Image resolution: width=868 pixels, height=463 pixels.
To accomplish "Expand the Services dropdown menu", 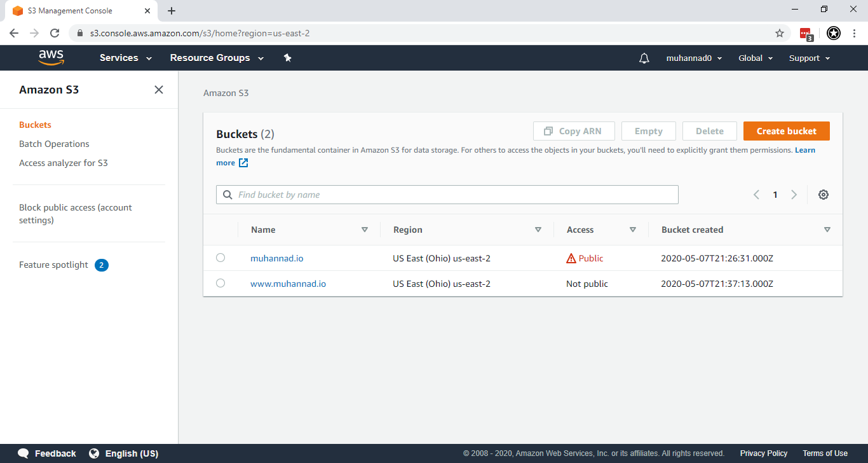I will pyautogui.click(x=126, y=58).
